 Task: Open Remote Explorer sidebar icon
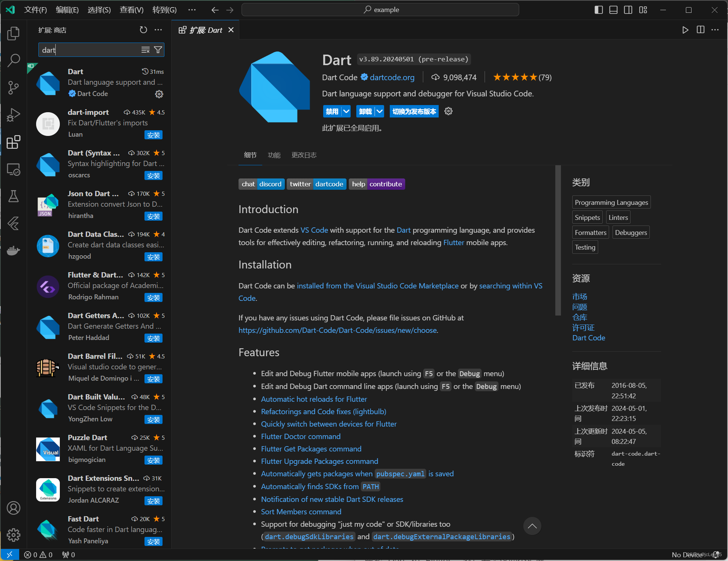coord(14,169)
